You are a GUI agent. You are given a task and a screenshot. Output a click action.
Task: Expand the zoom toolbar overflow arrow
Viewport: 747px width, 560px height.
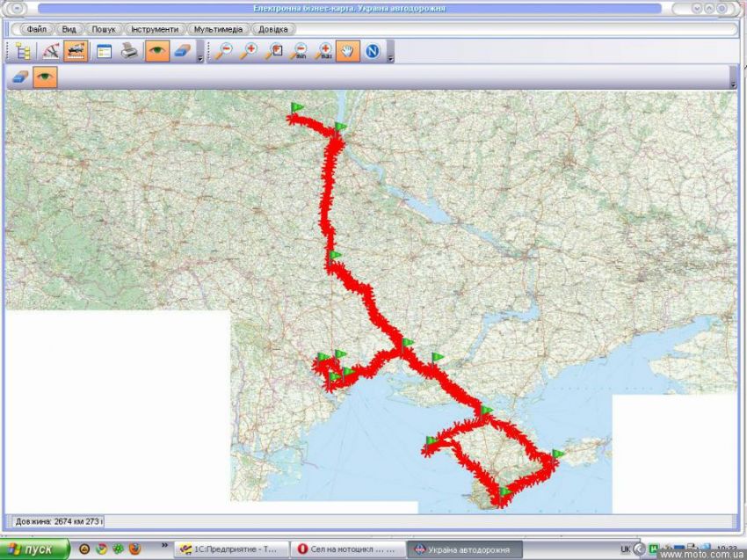(x=390, y=58)
